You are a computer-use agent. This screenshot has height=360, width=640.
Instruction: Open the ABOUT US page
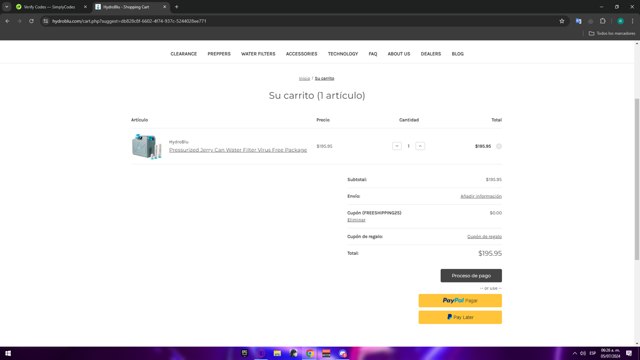point(399,54)
